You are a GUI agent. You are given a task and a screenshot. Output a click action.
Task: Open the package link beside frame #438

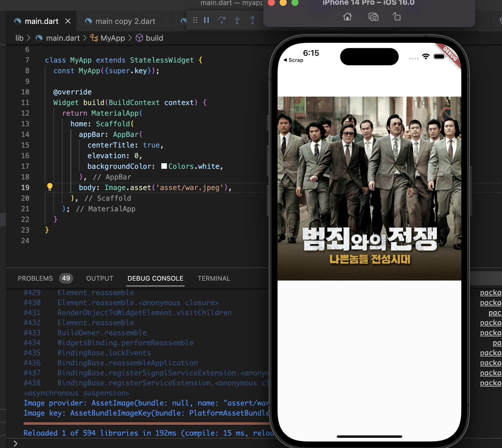[x=491, y=383]
